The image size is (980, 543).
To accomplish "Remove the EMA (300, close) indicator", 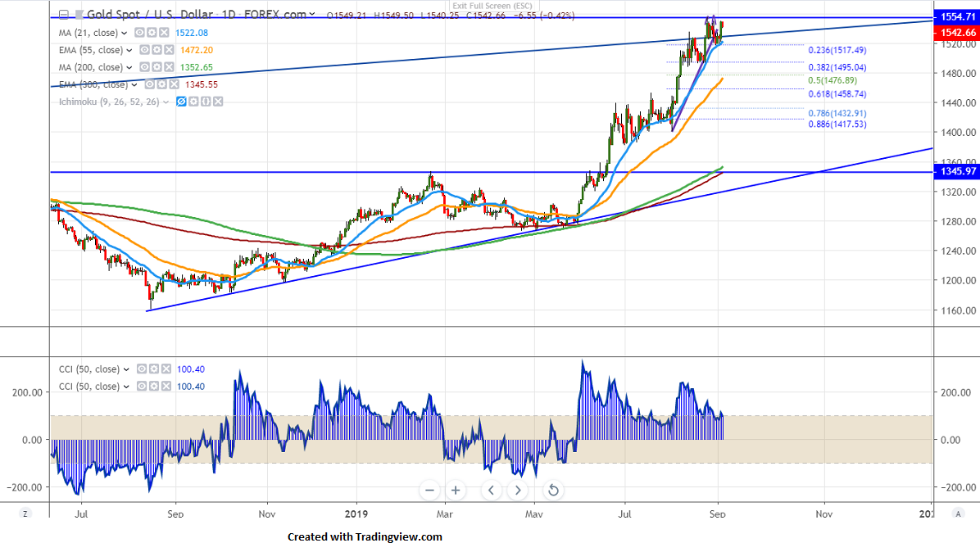I will (x=174, y=84).
